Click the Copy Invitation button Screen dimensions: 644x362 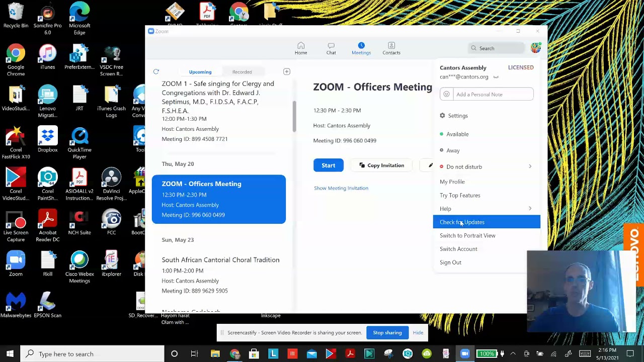(382, 165)
